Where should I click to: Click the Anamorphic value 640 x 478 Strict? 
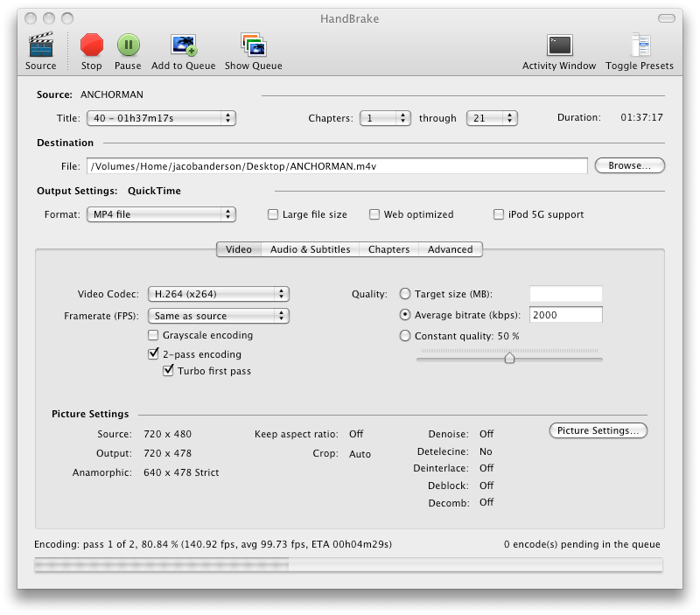[181, 472]
